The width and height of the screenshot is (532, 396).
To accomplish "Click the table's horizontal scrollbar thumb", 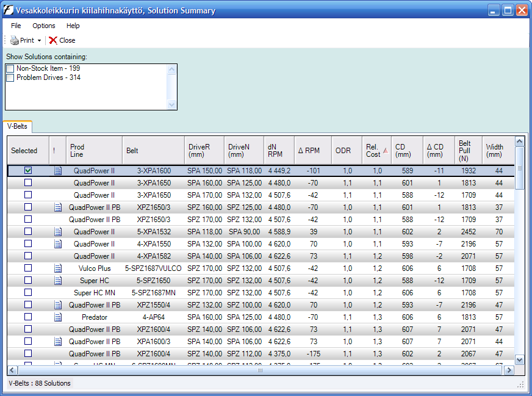I will click(260, 370).
